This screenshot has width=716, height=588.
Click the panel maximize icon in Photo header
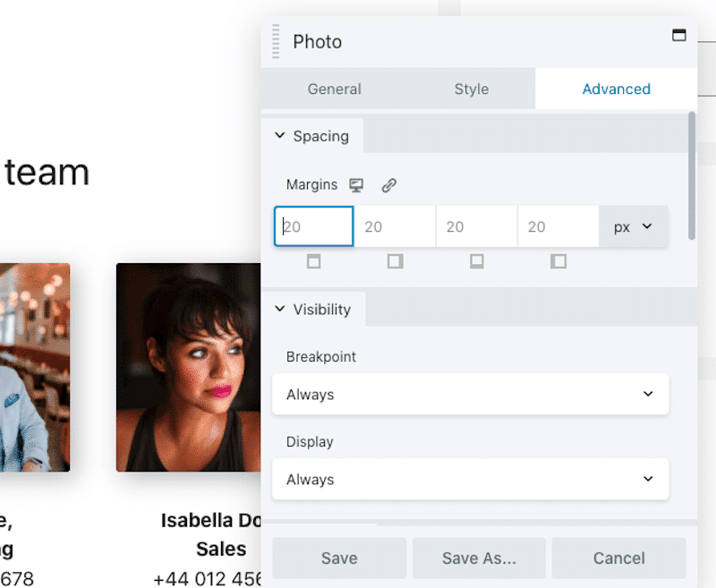pyautogui.click(x=678, y=36)
